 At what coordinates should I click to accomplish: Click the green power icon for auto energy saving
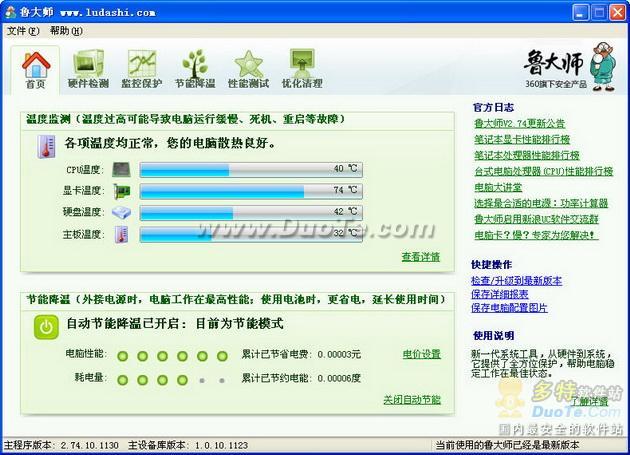click(46, 326)
